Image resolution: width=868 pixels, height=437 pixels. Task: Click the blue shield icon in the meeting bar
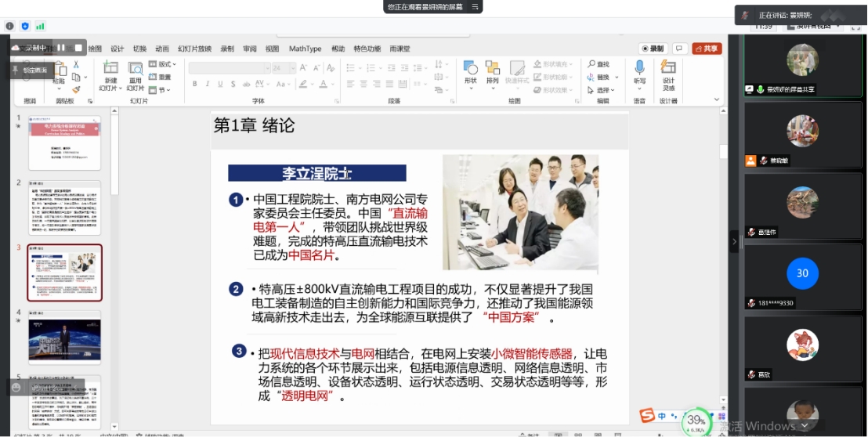tap(25, 26)
